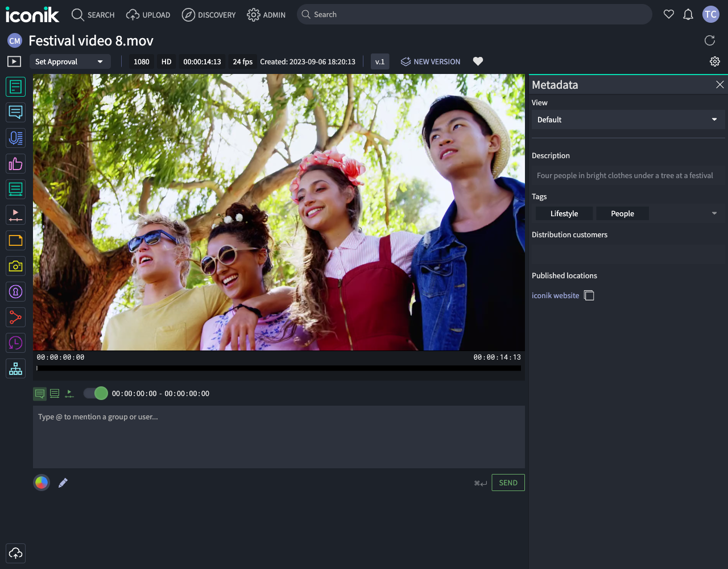728x569 pixels.
Task: Toggle the green timecode range switch
Action: coord(96,393)
